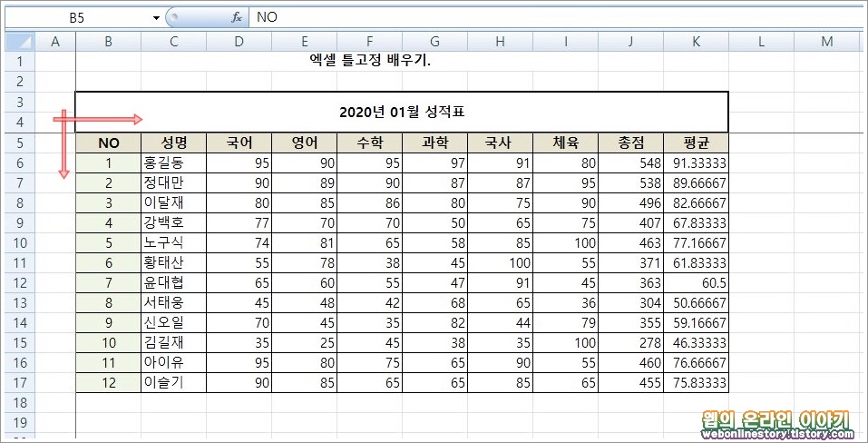Click the fx Insert Function icon
The width and height of the screenshot is (868, 443).
click(237, 18)
